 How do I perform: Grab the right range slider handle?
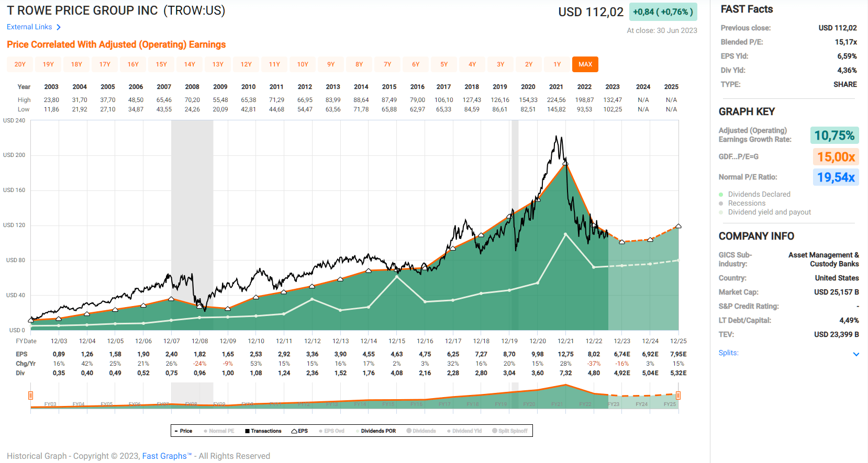tap(678, 396)
